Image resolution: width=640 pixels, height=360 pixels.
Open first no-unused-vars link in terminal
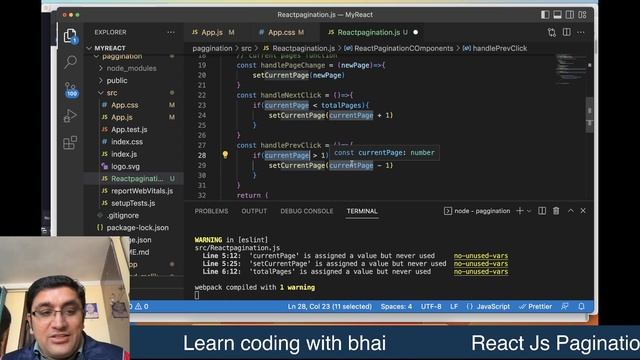coord(481,256)
